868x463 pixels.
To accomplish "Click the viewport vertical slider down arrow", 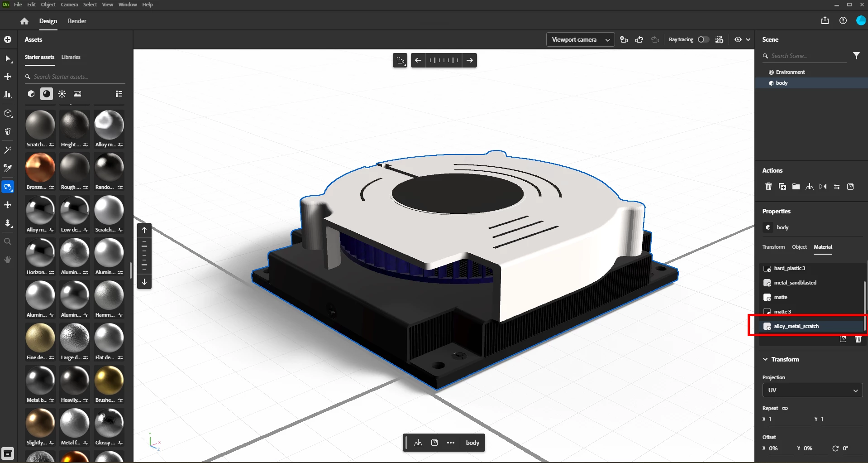I will [x=144, y=282].
